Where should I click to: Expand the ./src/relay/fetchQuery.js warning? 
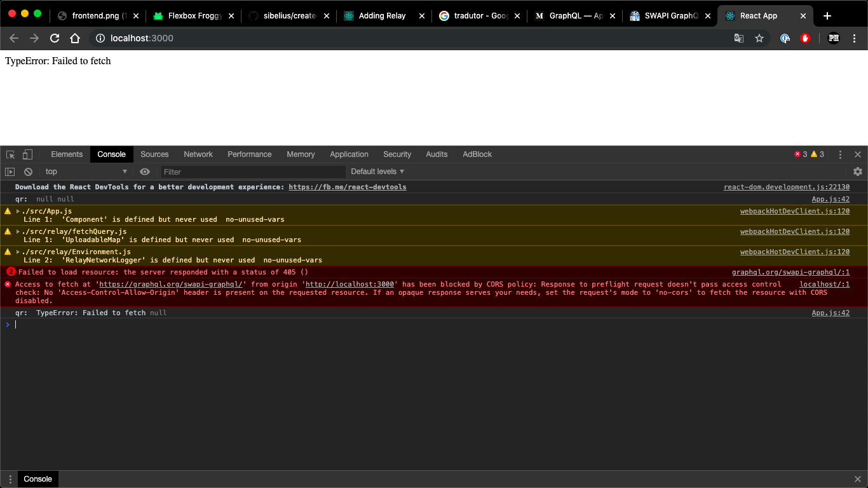(18, 231)
